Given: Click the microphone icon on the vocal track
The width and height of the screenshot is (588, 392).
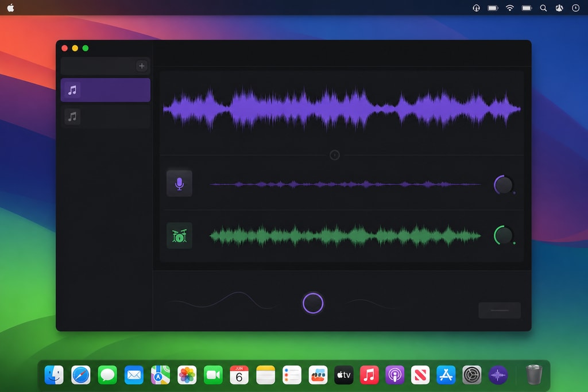Looking at the screenshot, I should 179,183.
